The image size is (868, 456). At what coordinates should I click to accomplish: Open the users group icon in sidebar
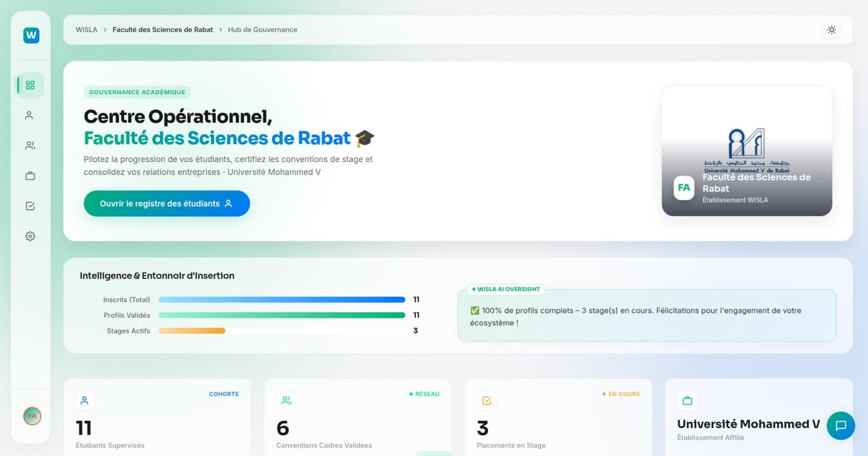pos(30,146)
